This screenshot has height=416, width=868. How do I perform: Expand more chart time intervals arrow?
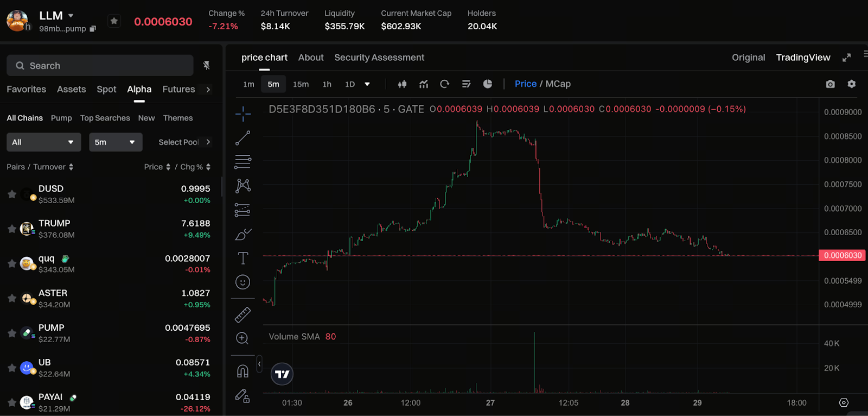tap(367, 84)
